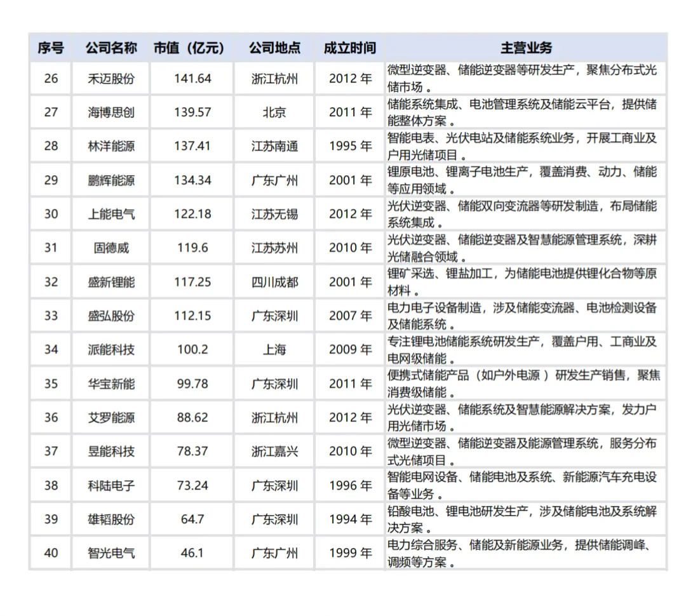700x616 pixels.
Task: Select the 公司名称 column header
Action: (x=111, y=47)
